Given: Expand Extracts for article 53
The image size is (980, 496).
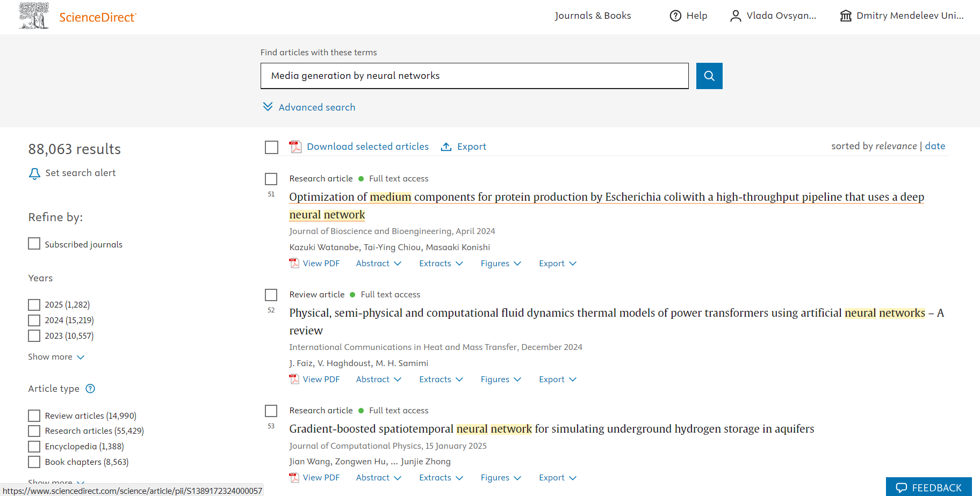Looking at the screenshot, I should click(x=441, y=477).
